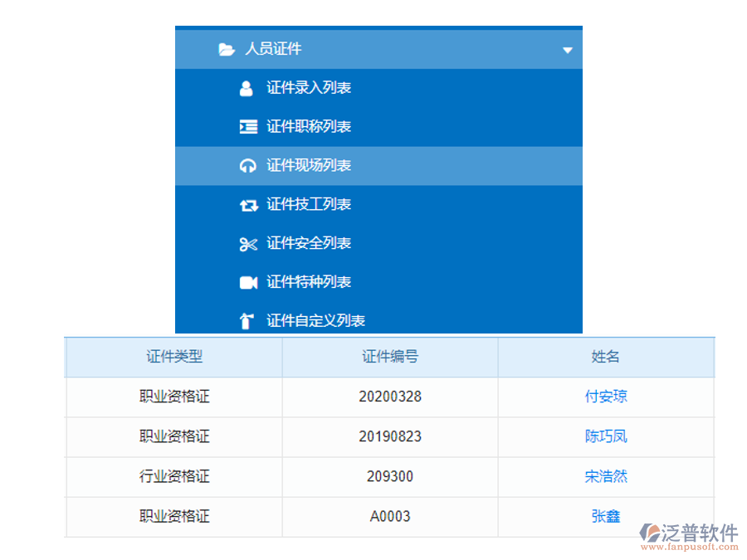
Task: Open the 人员证件 menu header
Action: 378,50
